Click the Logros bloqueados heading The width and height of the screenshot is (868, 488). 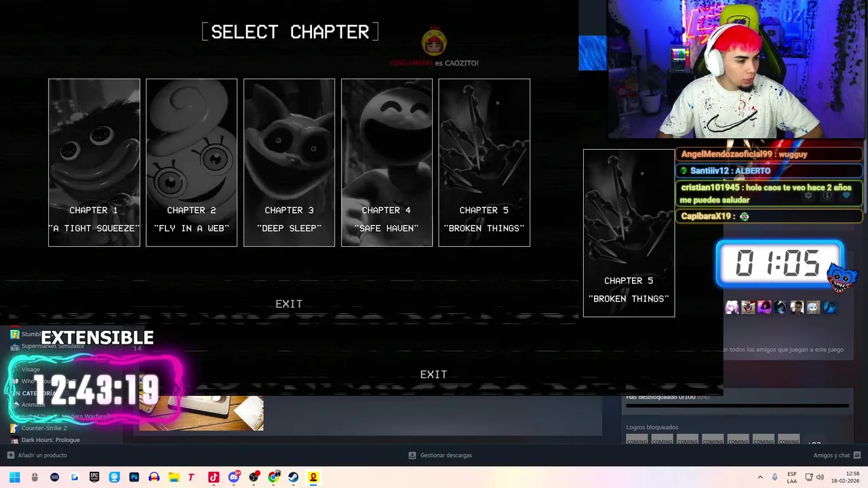point(652,427)
